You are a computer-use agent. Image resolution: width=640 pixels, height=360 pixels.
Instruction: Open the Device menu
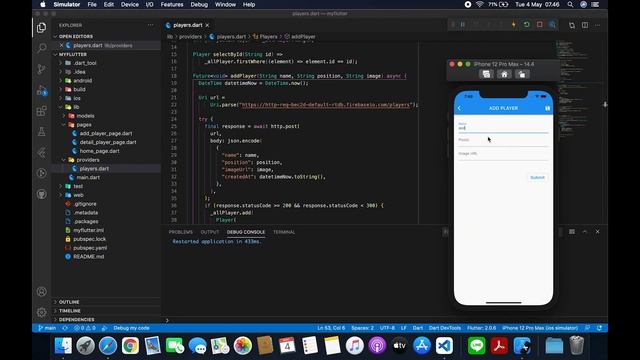click(x=129, y=4)
